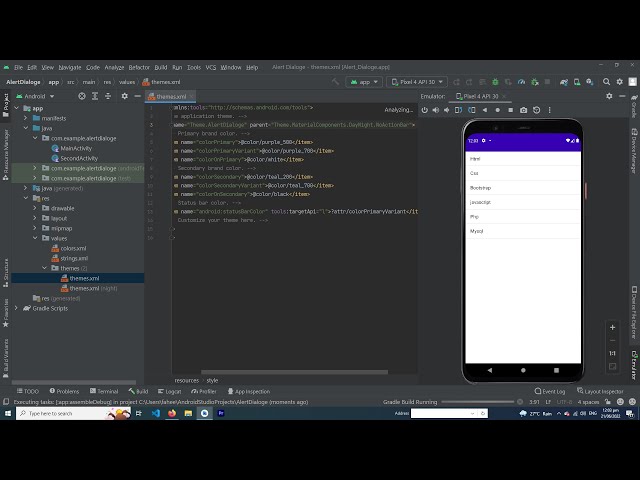Open the app run configuration dropdown
This screenshot has height=480, width=640.
click(364, 82)
